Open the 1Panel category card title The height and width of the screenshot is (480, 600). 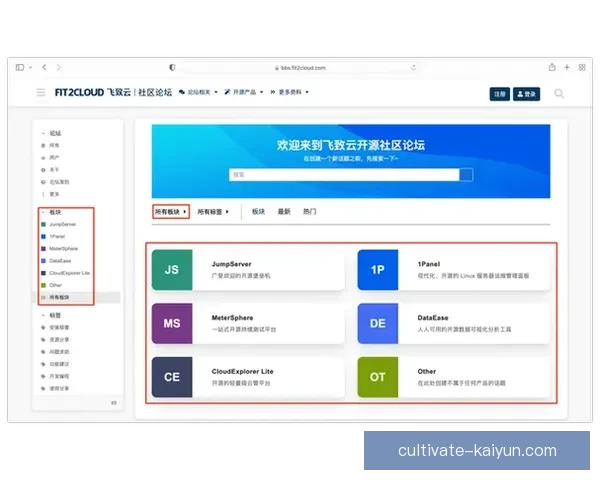(x=429, y=264)
